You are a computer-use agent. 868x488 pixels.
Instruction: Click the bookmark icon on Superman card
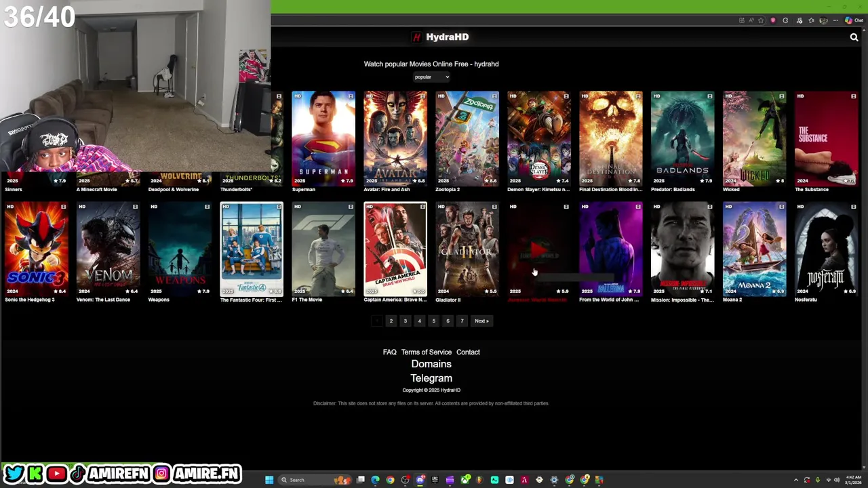coord(351,96)
